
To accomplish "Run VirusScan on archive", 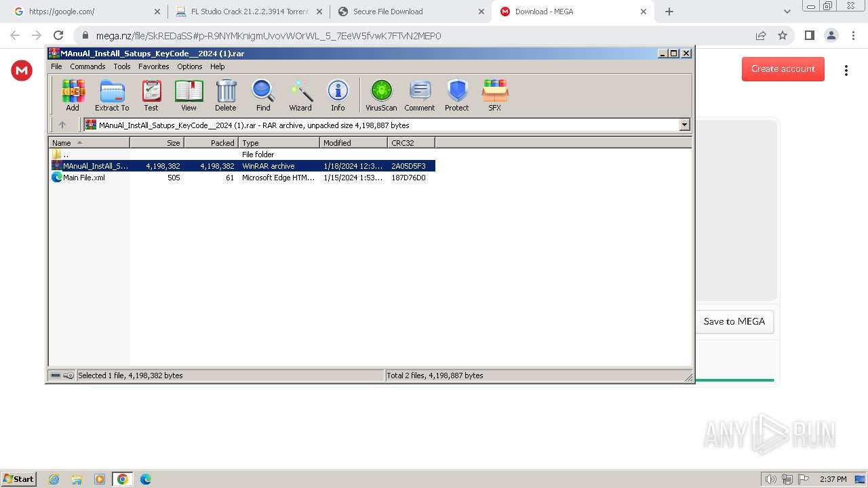I will (x=381, y=95).
